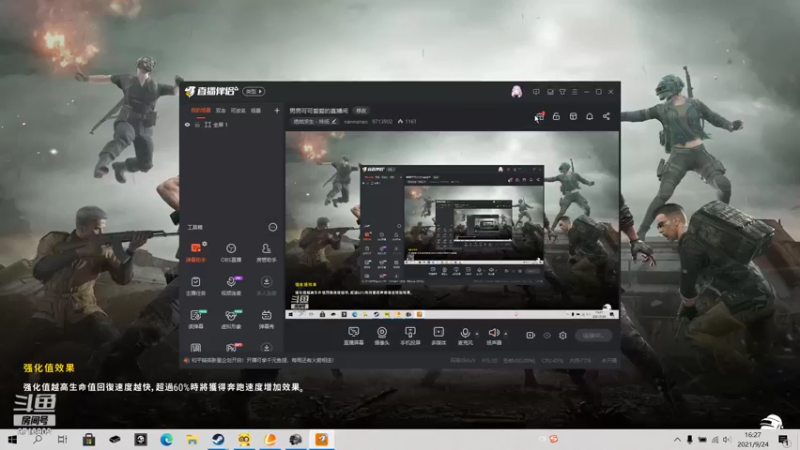
Task: Click 修改 button beside room title
Action: [x=361, y=111]
